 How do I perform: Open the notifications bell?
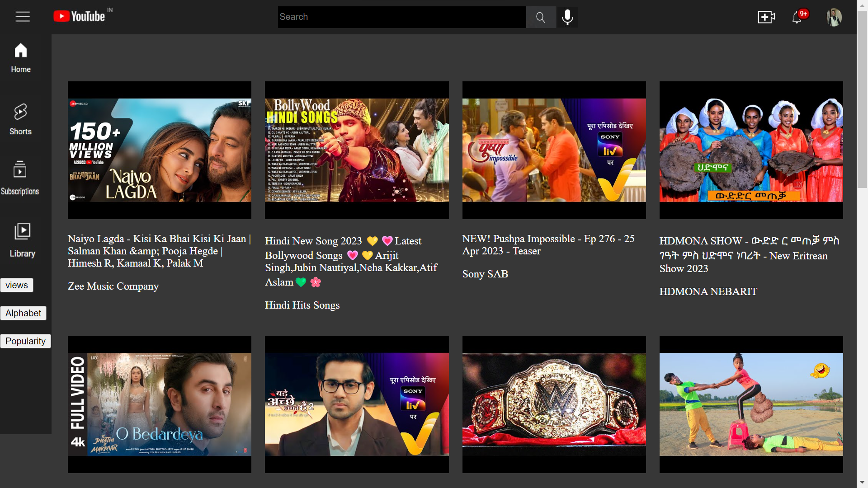point(797,17)
